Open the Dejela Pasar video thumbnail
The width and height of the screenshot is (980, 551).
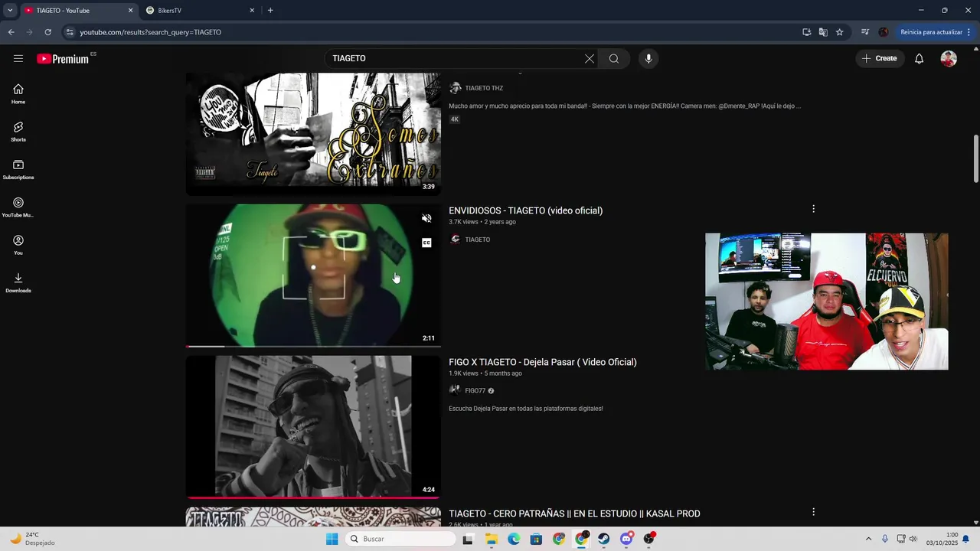(x=313, y=425)
